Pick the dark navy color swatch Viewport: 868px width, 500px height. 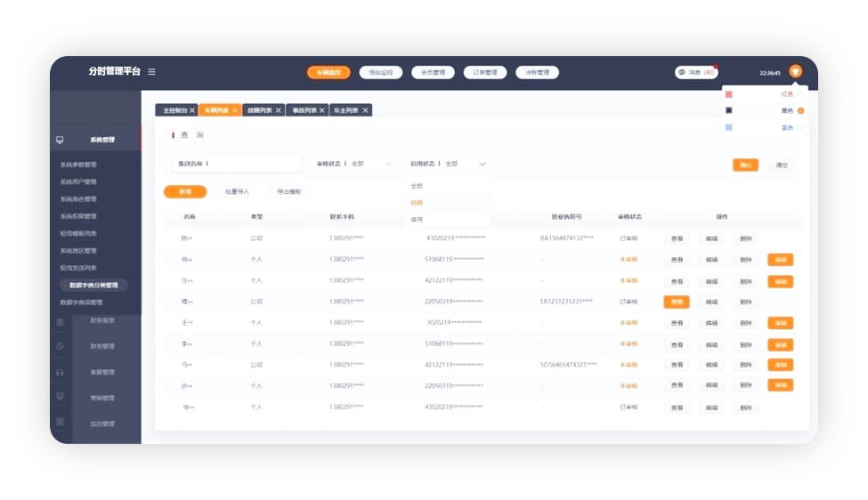729,110
